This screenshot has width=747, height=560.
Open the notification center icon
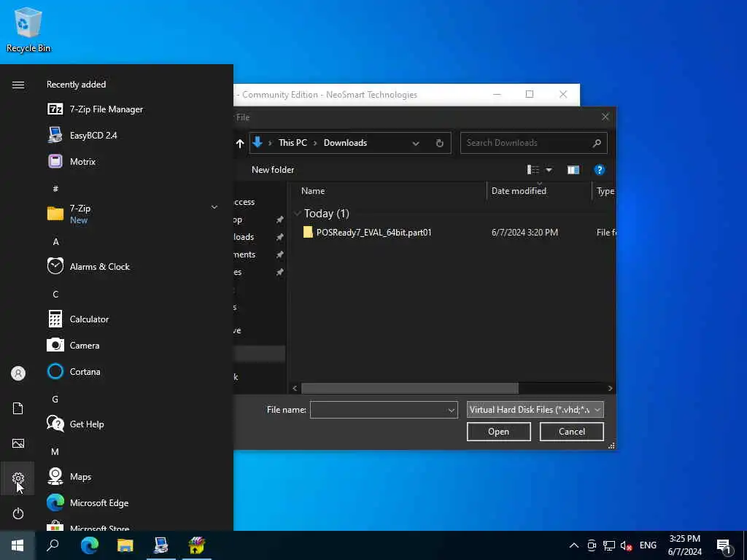pos(724,547)
